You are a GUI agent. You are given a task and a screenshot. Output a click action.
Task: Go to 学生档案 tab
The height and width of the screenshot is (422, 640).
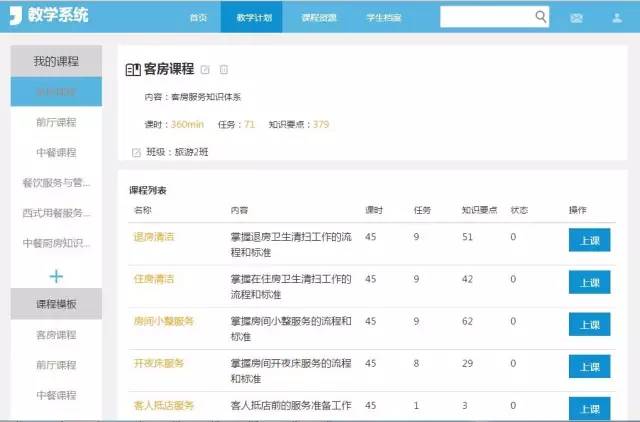(383, 18)
